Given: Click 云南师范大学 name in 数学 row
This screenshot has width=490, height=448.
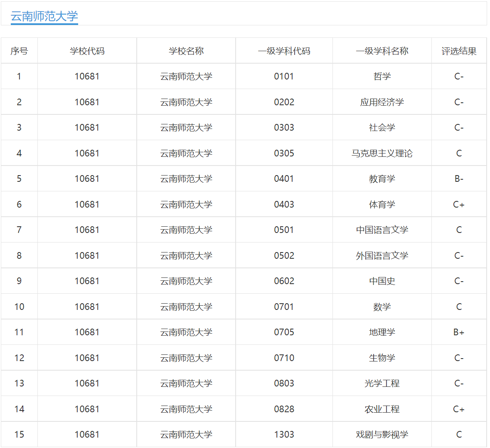Looking at the screenshot, I should [186, 307].
